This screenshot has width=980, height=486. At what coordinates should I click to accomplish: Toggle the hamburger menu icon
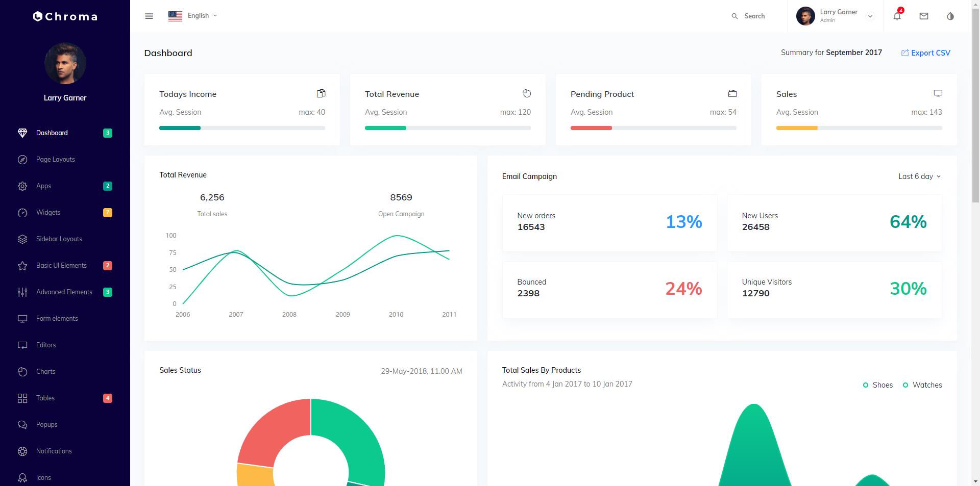coord(149,16)
